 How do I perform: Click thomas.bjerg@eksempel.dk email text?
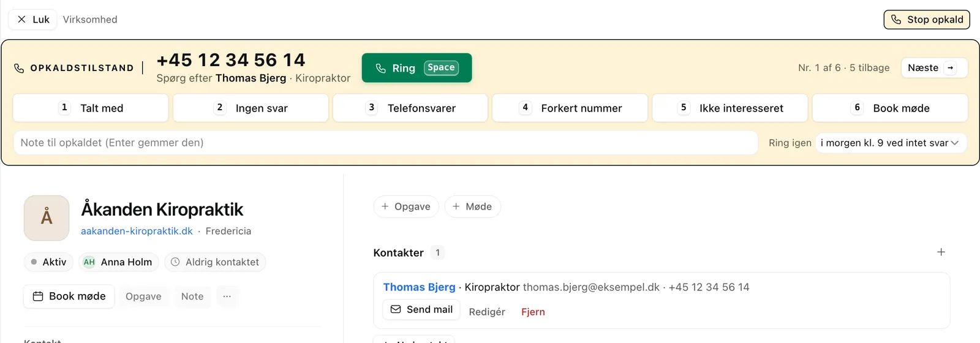591,287
